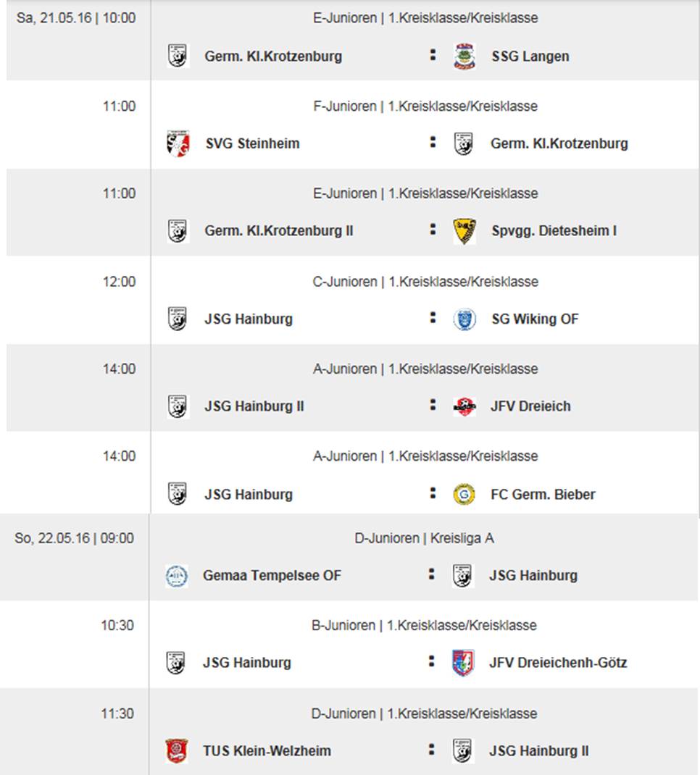Click the SG Wiking OF crest
Viewport: 700px width, 775px height.
click(x=464, y=319)
